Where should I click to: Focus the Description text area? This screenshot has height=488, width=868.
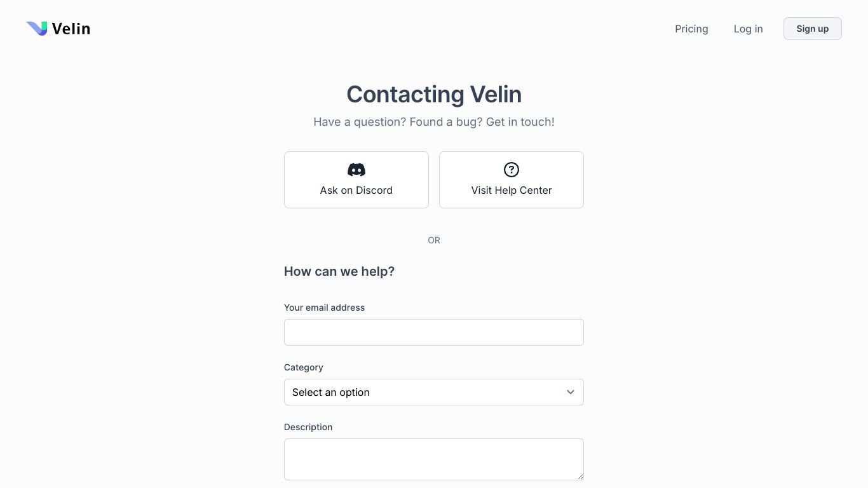(x=434, y=459)
